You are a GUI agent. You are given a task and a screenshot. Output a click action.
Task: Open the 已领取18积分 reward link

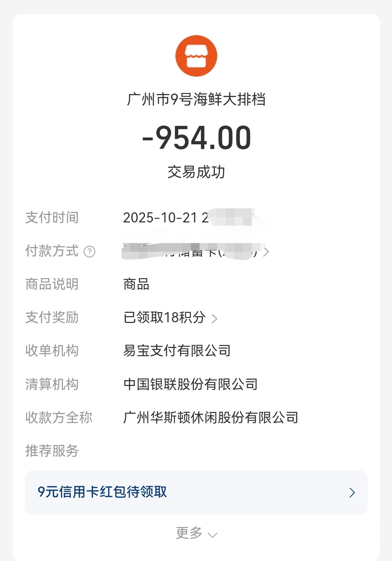[165, 318]
